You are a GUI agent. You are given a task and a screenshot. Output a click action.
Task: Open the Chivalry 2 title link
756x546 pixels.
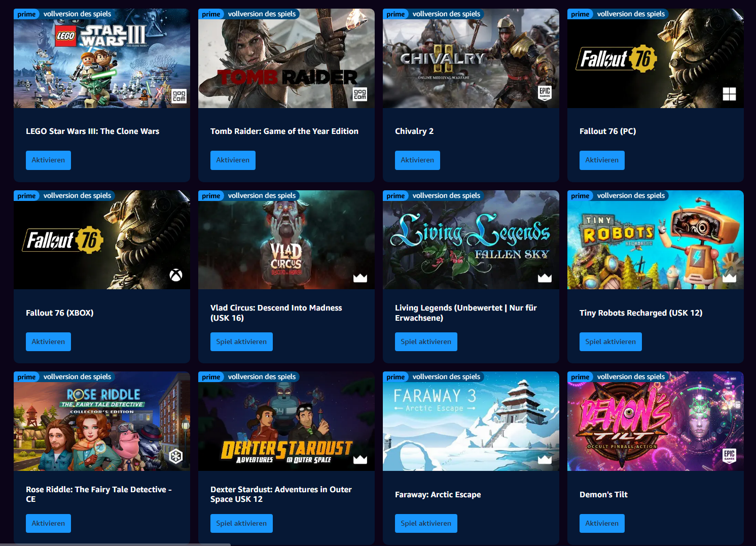[414, 131]
